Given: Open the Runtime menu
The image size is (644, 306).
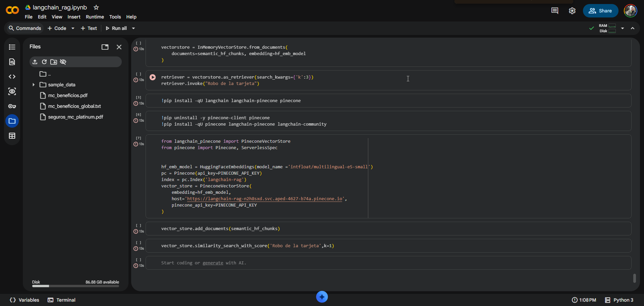Looking at the screenshot, I should tap(95, 17).
